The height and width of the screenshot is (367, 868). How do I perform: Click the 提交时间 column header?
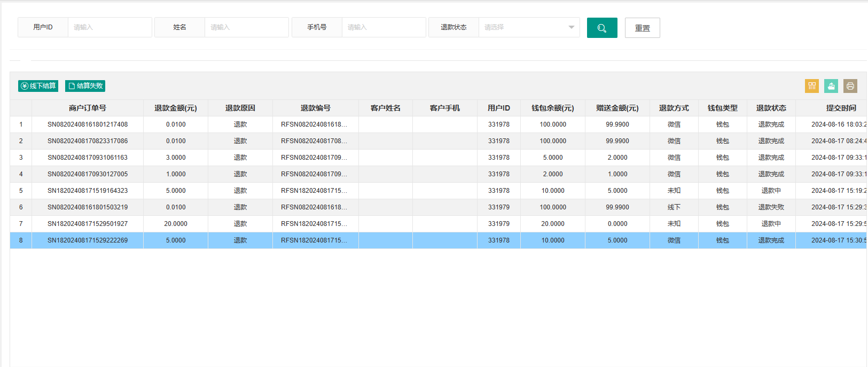841,108
